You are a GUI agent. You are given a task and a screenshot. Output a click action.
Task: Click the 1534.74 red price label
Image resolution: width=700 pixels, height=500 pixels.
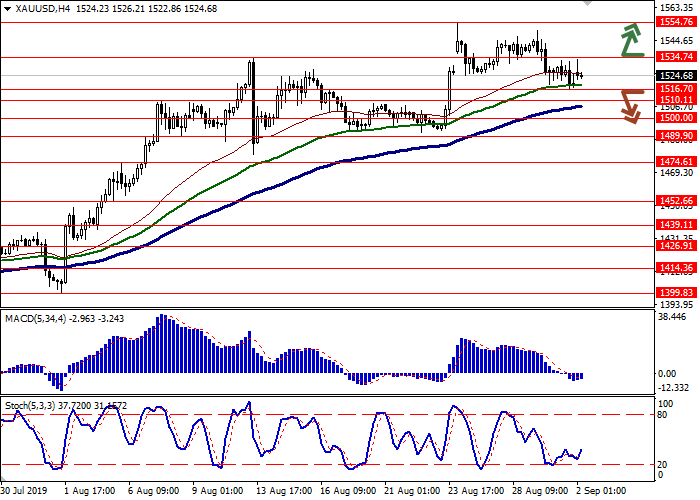676,57
